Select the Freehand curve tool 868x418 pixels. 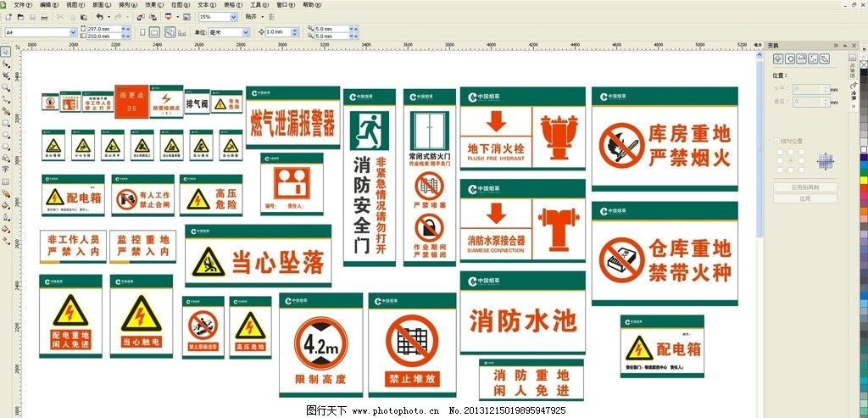(x=6, y=100)
